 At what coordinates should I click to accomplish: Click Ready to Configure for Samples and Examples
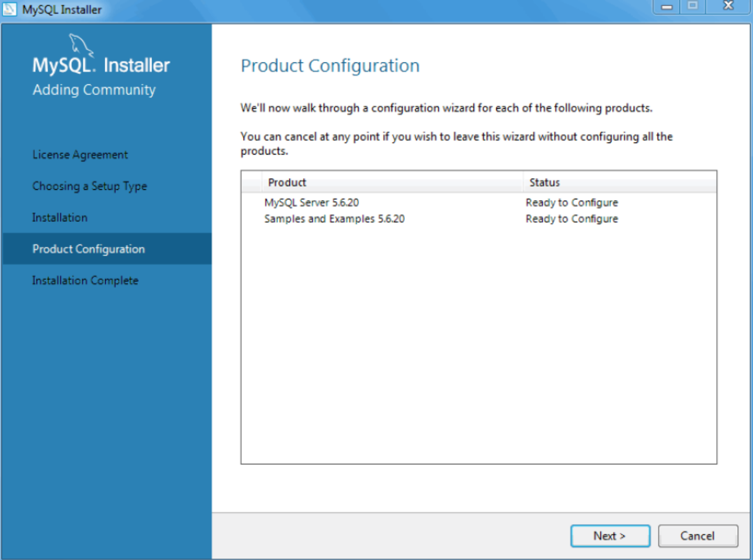pyautogui.click(x=571, y=218)
